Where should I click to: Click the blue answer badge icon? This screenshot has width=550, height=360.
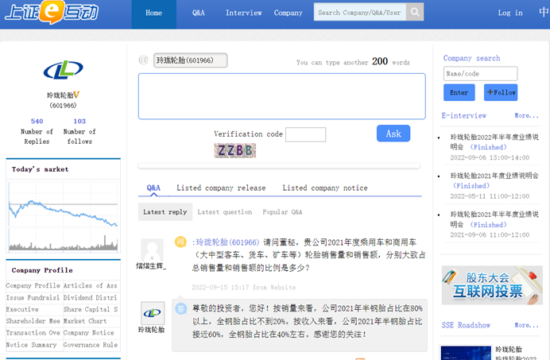tap(181, 308)
